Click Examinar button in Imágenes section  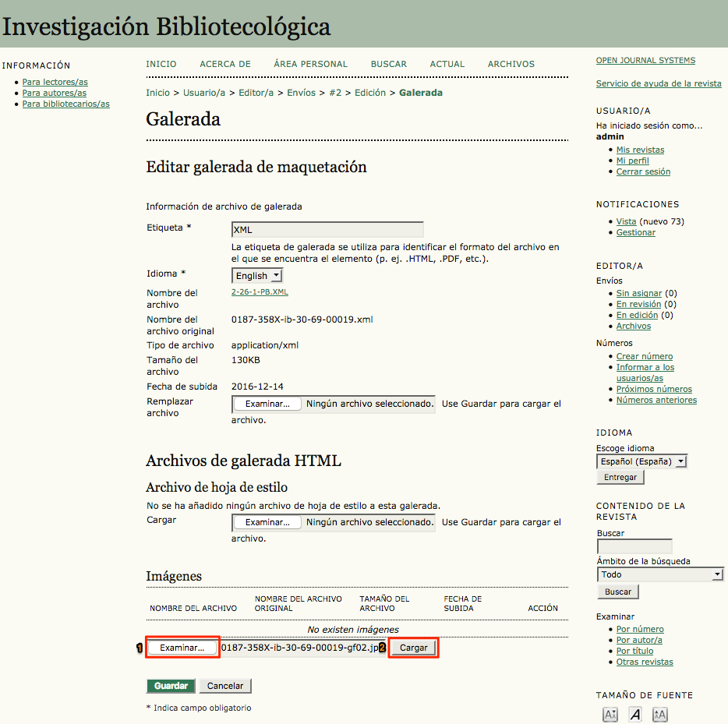tap(182, 648)
